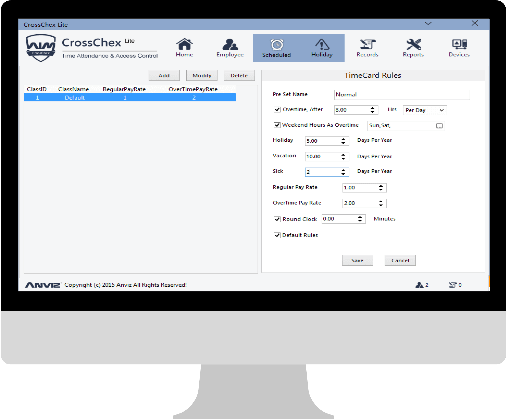
Task: Save the TimeCard rules
Action: pyautogui.click(x=357, y=260)
